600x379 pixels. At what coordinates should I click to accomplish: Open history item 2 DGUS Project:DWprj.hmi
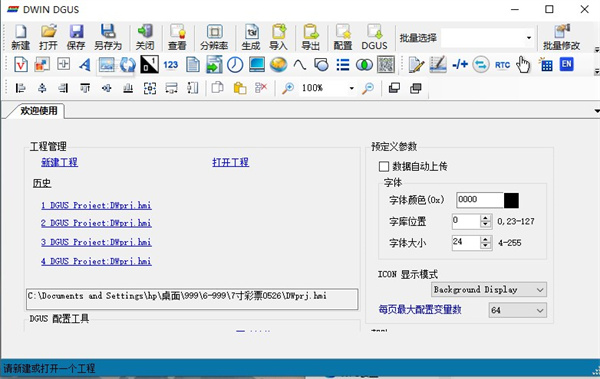(x=96, y=223)
